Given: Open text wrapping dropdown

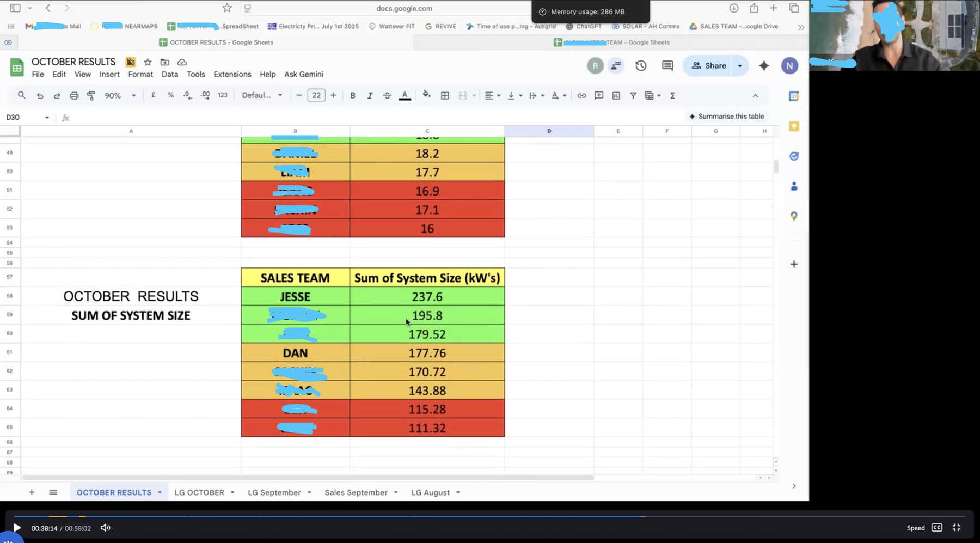Looking at the screenshot, I should coord(537,95).
